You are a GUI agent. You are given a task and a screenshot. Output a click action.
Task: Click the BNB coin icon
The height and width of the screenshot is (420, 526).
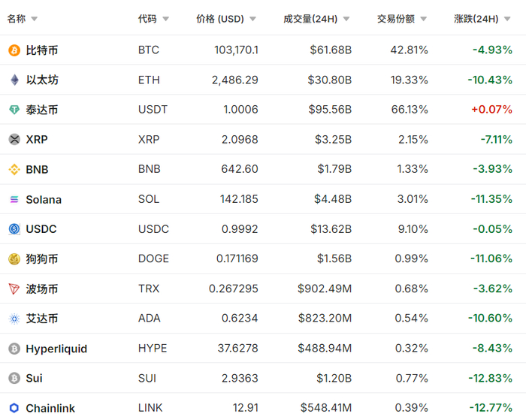click(x=14, y=170)
